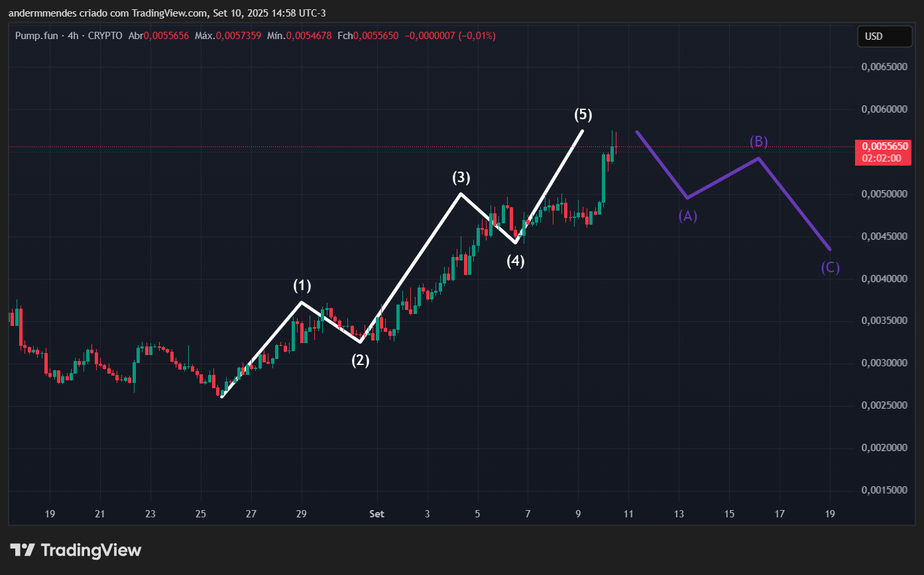This screenshot has height=575, width=924.
Task: Click the 0,0015000 price axis label
Action: coord(884,490)
